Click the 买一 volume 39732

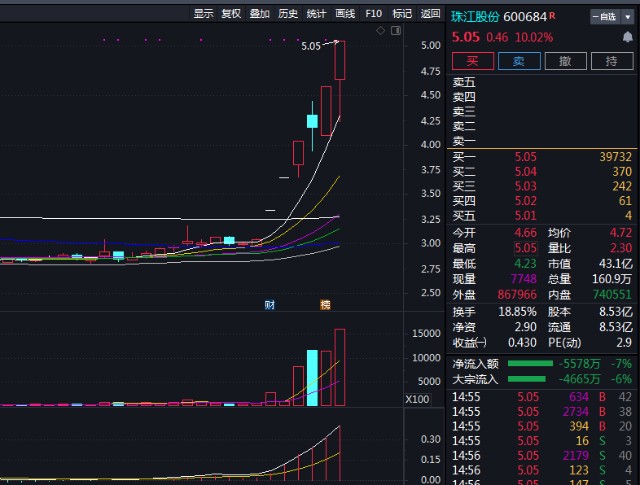coord(616,157)
